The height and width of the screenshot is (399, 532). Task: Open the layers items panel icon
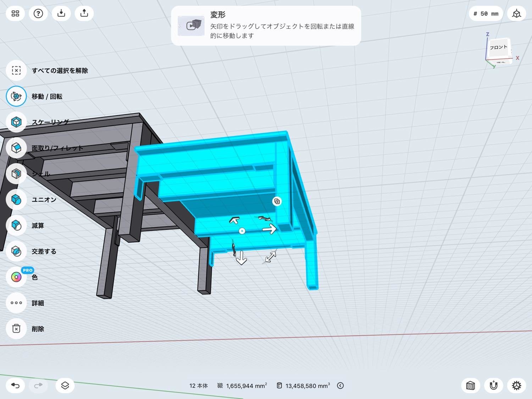tap(65, 386)
